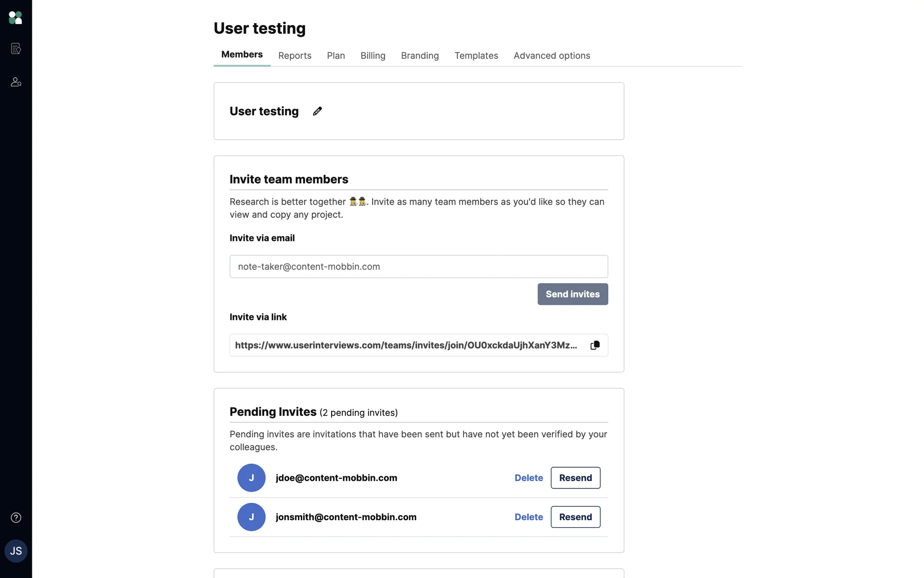Delete the jonsmith@content-mobbin.com pending invite
Image resolution: width=924 pixels, height=578 pixels.
[x=528, y=517]
